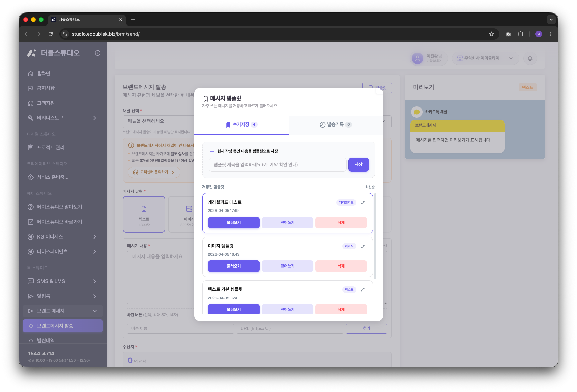Delete 텍스트 기본 템플릿
The height and width of the screenshot is (392, 577).
[x=341, y=309]
